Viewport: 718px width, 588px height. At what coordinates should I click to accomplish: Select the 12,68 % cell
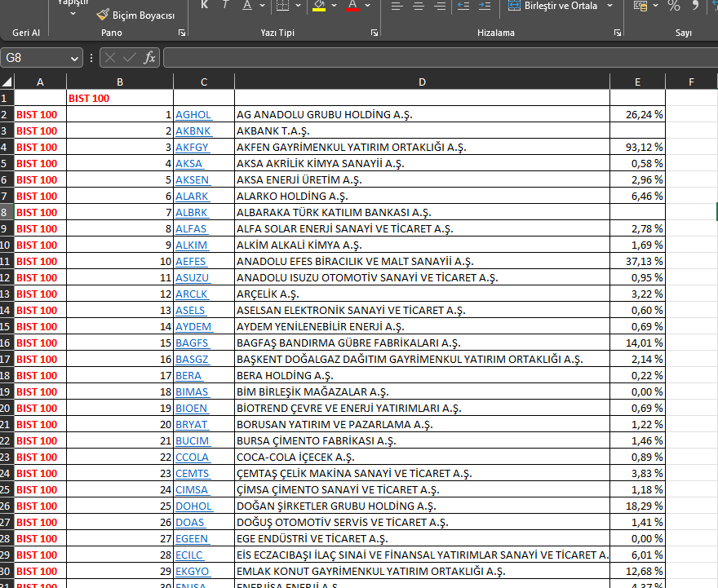[x=637, y=571]
